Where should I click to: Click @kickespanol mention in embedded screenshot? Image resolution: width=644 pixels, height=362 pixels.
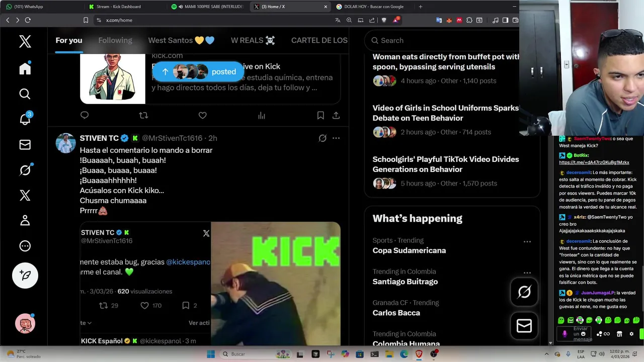[188, 262]
